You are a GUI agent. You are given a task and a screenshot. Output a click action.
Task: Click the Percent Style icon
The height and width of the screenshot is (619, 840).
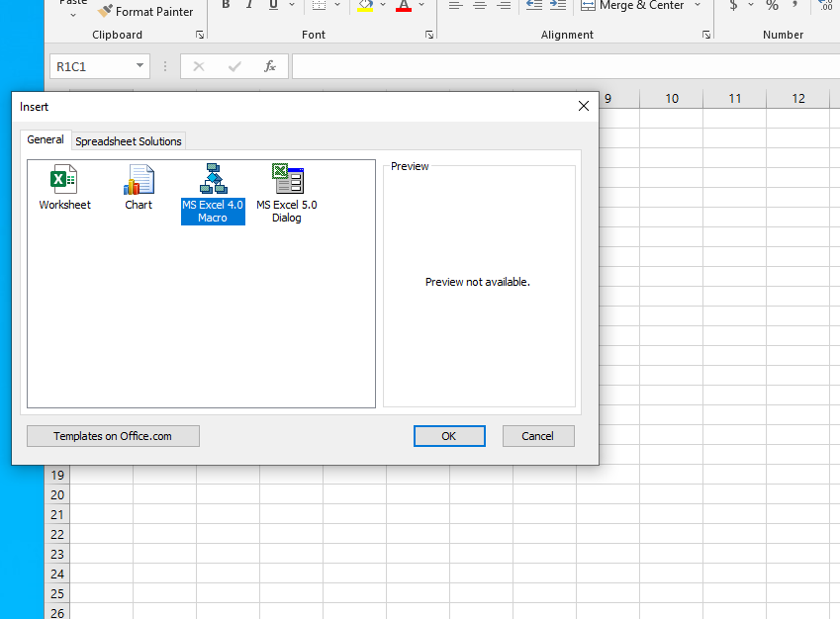pos(772,6)
